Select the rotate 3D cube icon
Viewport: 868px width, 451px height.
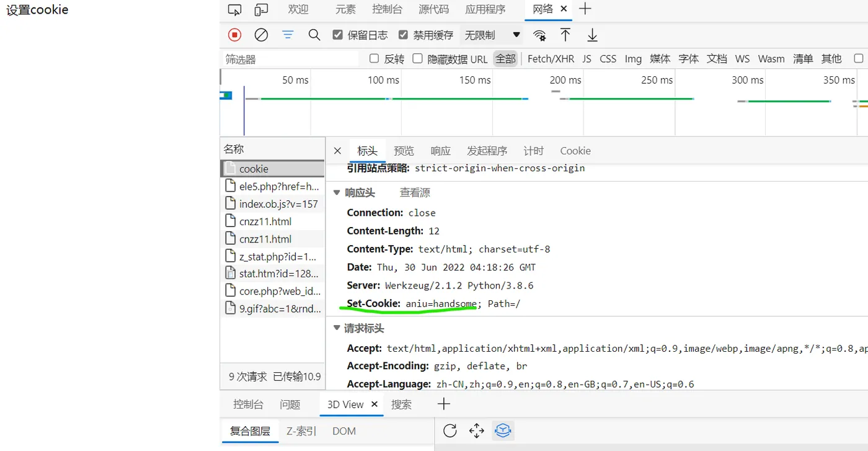[503, 431]
